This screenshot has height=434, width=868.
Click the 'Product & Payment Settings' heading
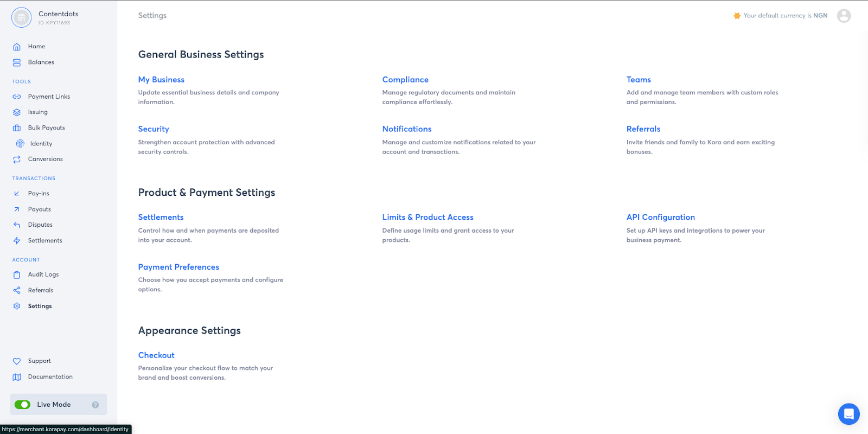click(207, 193)
